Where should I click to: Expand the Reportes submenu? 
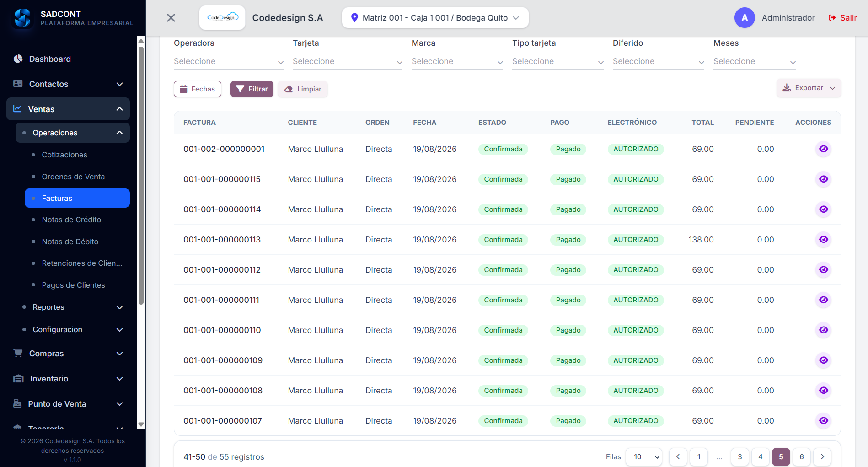(73, 307)
